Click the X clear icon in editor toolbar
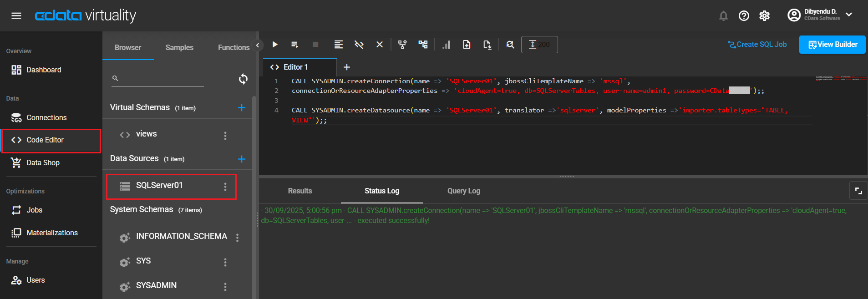Screen dimensions: 868x299 [x=379, y=45]
